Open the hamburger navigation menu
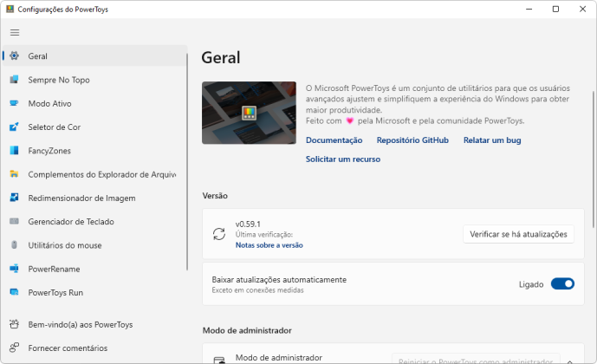This screenshot has width=597, height=364. [x=15, y=32]
